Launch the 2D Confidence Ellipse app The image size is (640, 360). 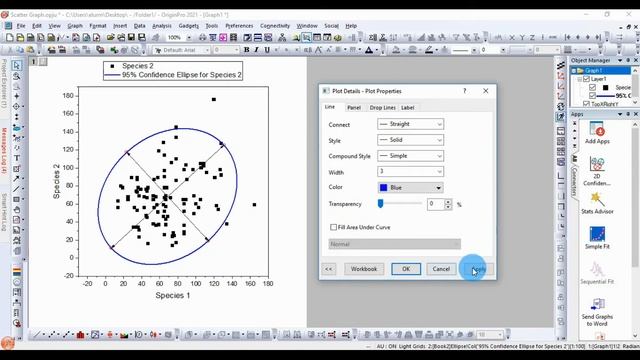coord(597,171)
